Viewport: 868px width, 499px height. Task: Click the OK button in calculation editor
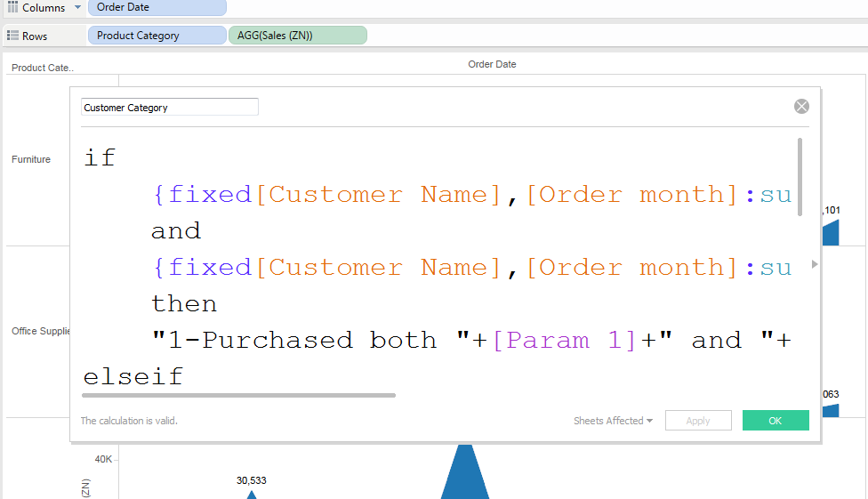[775, 421]
